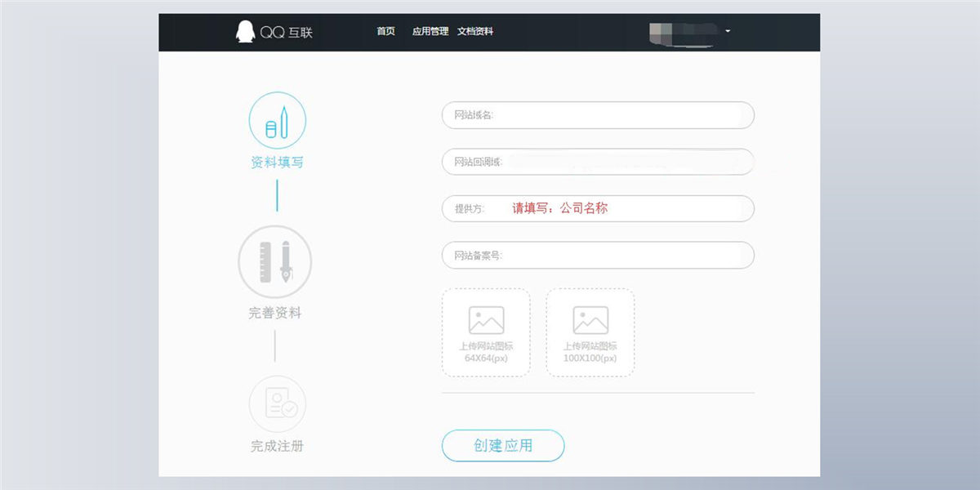Open the 首页 menu item
Image resolution: width=980 pixels, height=490 pixels.
[386, 32]
